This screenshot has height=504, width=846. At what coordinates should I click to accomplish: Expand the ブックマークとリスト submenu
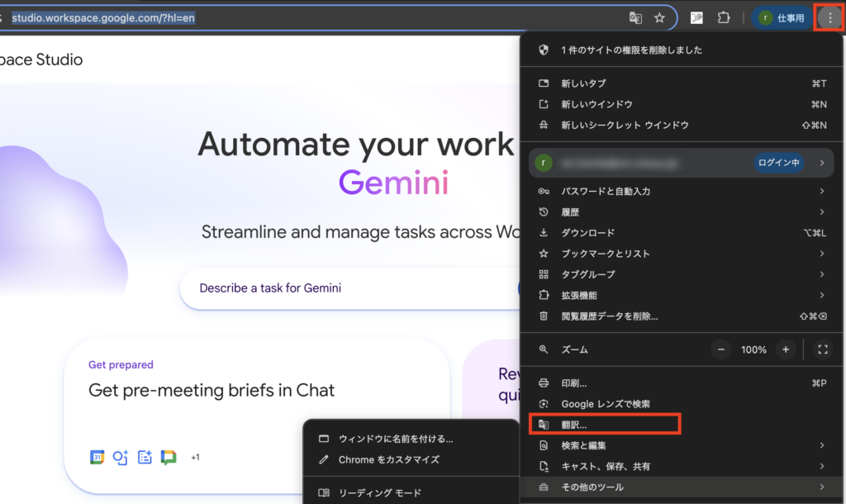coord(606,254)
